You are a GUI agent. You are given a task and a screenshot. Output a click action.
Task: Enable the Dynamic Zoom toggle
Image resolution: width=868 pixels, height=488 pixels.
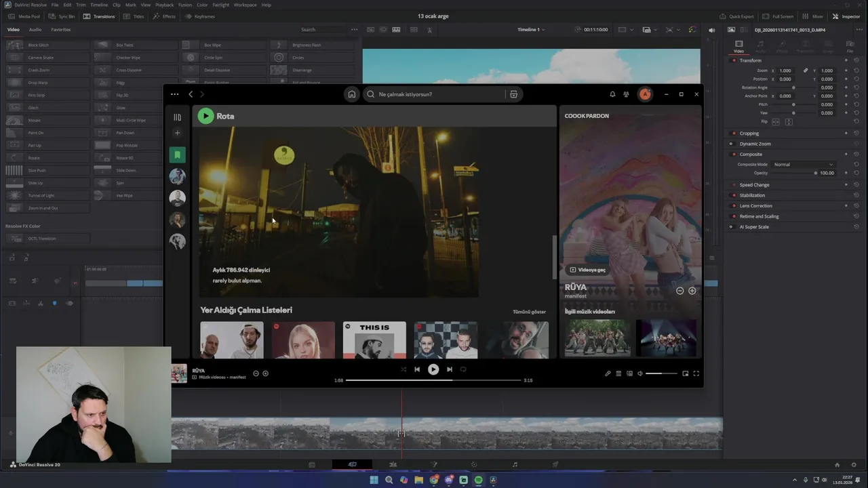point(731,144)
